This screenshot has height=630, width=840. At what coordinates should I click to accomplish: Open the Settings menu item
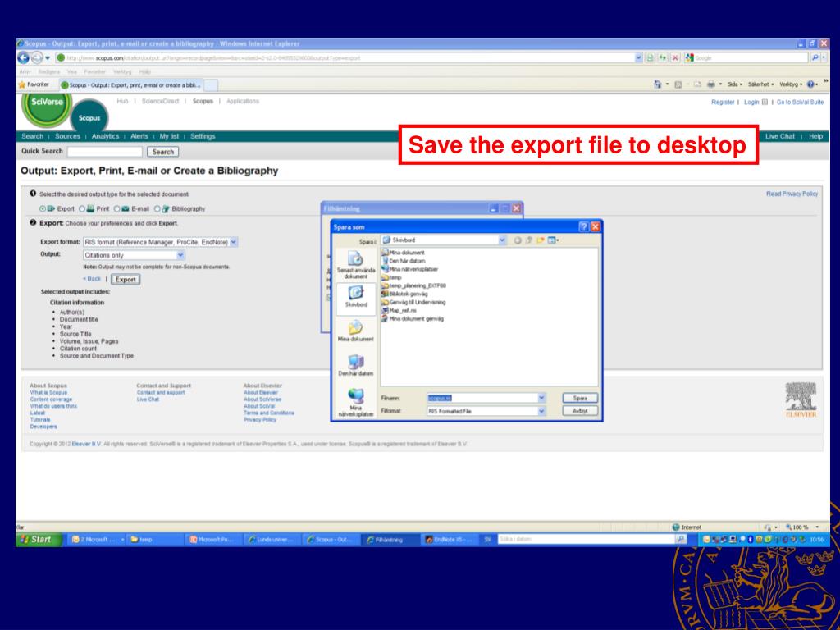point(203,137)
